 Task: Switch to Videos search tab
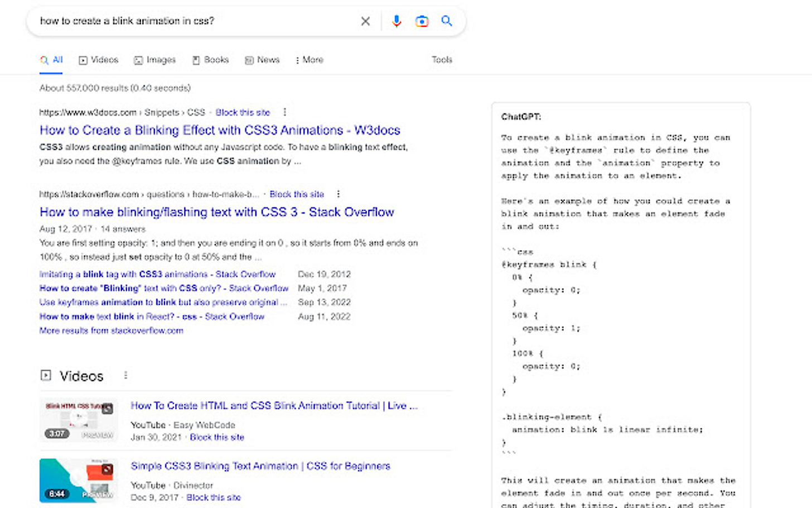tap(99, 60)
